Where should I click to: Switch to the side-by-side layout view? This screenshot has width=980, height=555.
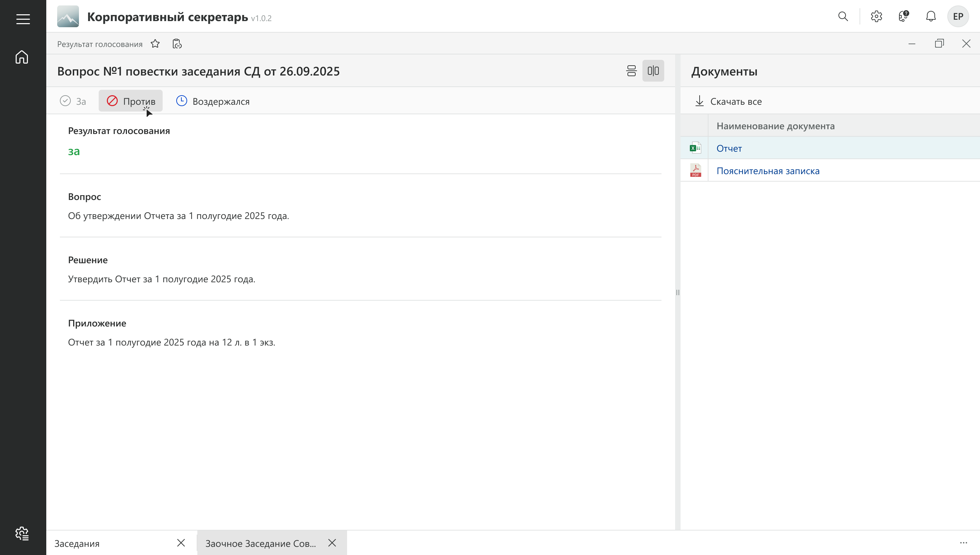pyautogui.click(x=653, y=71)
